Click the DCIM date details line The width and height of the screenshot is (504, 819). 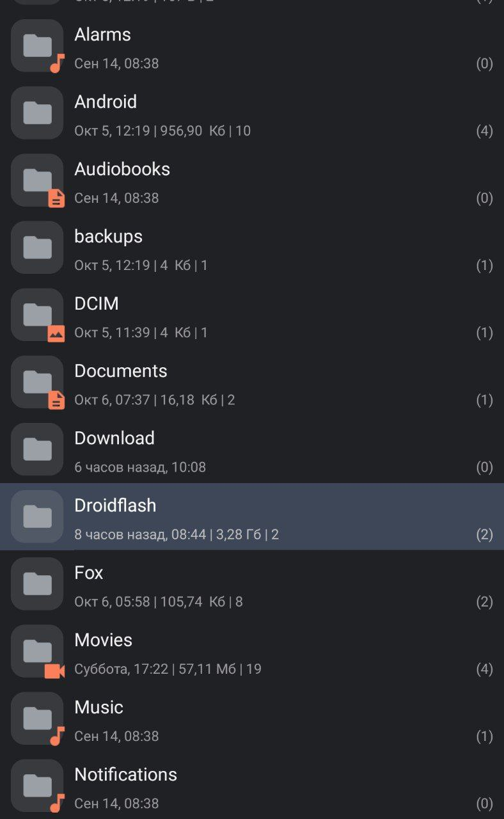point(141,333)
